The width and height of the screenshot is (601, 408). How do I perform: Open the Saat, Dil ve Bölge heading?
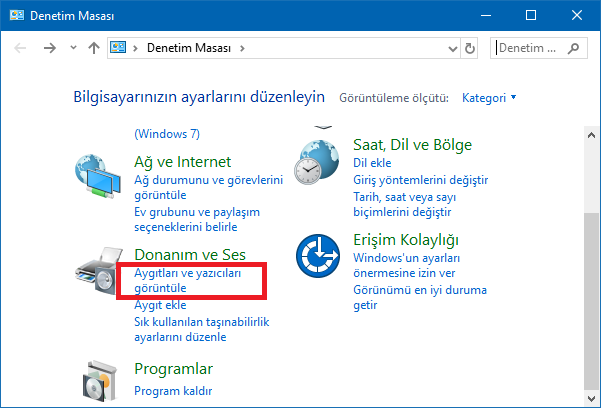[412, 145]
